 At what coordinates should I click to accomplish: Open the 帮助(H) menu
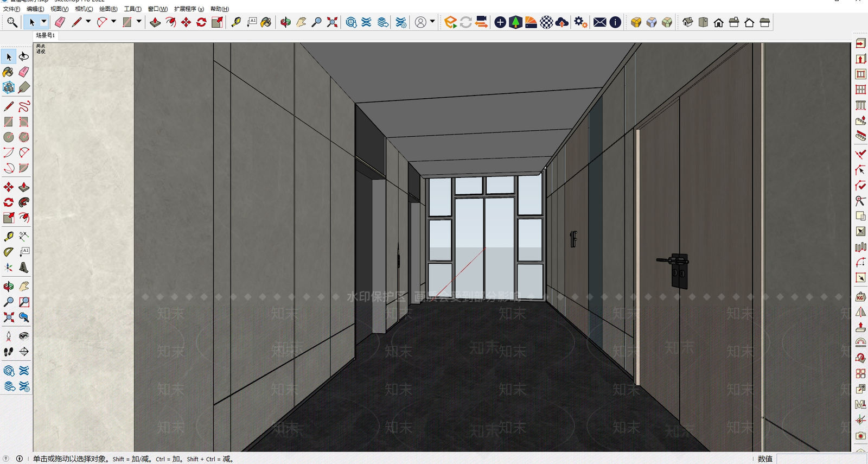(x=220, y=9)
